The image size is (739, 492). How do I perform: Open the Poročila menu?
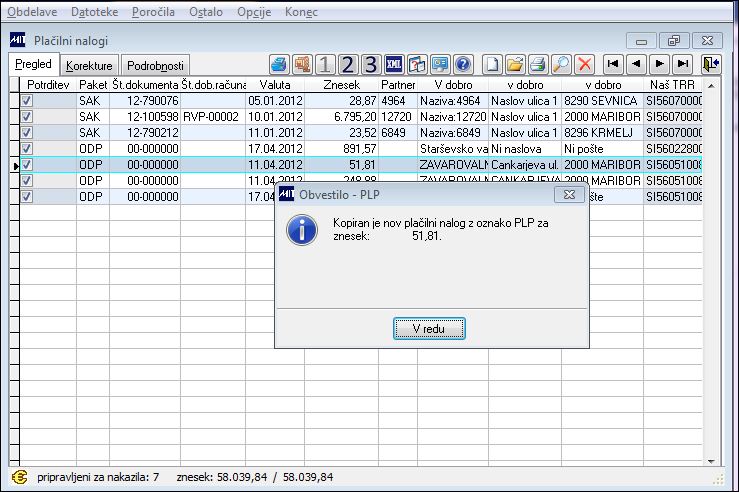pyautogui.click(x=153, y=12)
